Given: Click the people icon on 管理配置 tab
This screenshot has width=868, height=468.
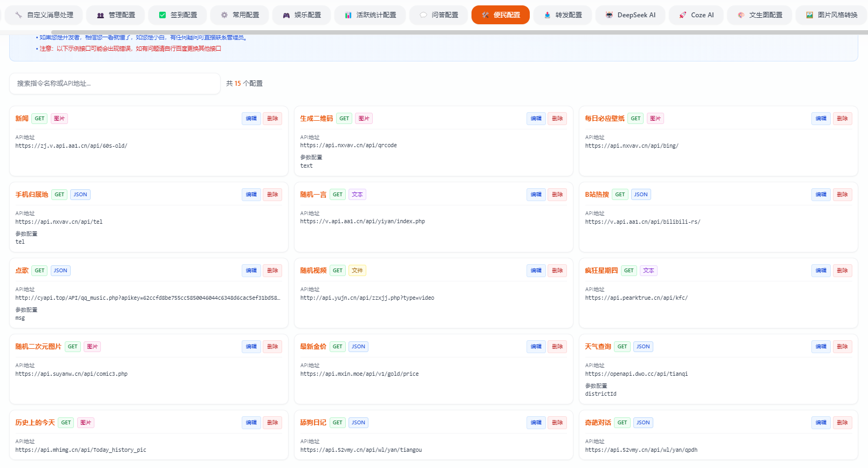Looking at the screenshot, I should click(x=100, y=15).
